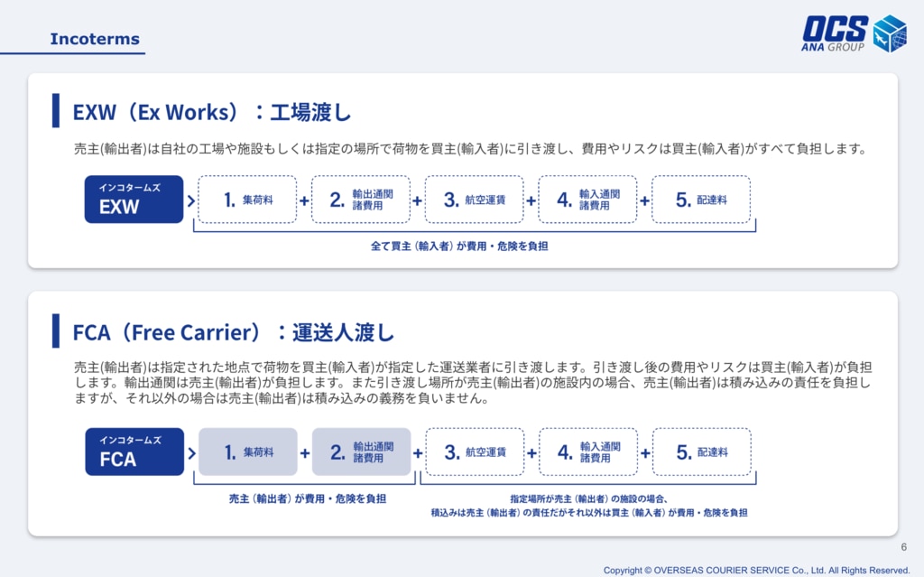This screenshot has height=577, width=924.
Task: Click the blue cube logo icon
Action: (889, 33)
